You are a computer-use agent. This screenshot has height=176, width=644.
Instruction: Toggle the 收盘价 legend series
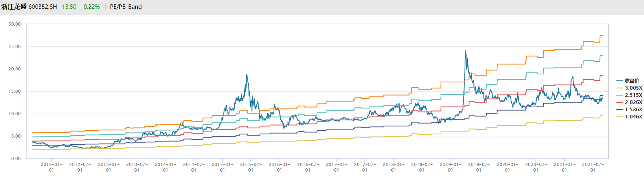632,81
